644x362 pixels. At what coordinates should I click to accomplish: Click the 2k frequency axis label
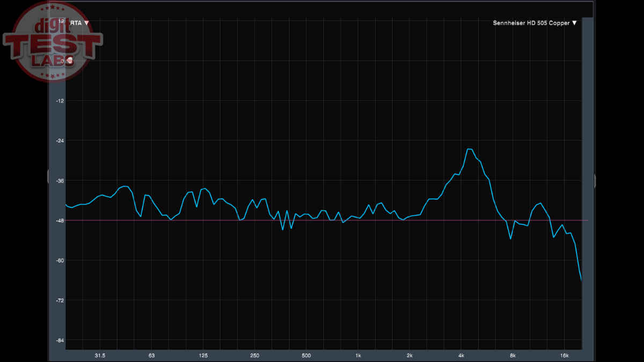pyautogui.click(x=409, y=356)
